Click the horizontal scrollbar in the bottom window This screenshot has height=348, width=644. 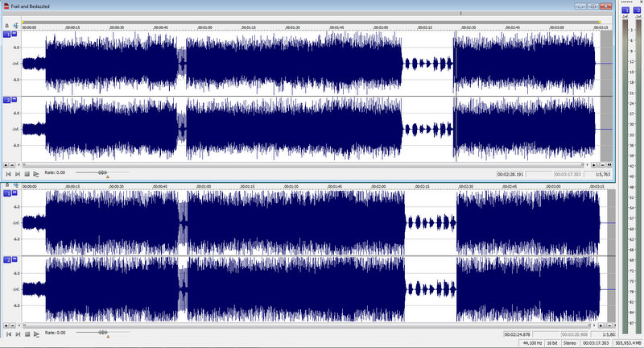[x=307, y=325]
